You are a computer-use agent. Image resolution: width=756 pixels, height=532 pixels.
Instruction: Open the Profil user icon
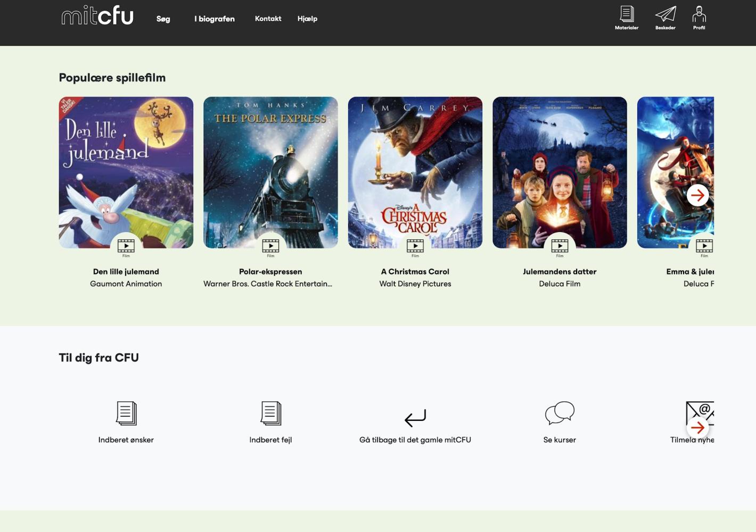pos(699,18)
